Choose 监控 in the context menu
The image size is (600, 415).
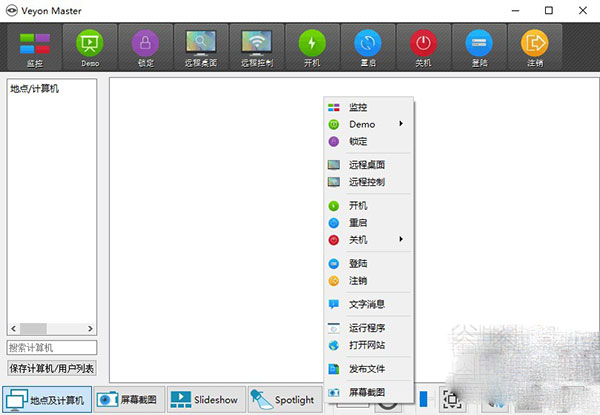[368, 107]
